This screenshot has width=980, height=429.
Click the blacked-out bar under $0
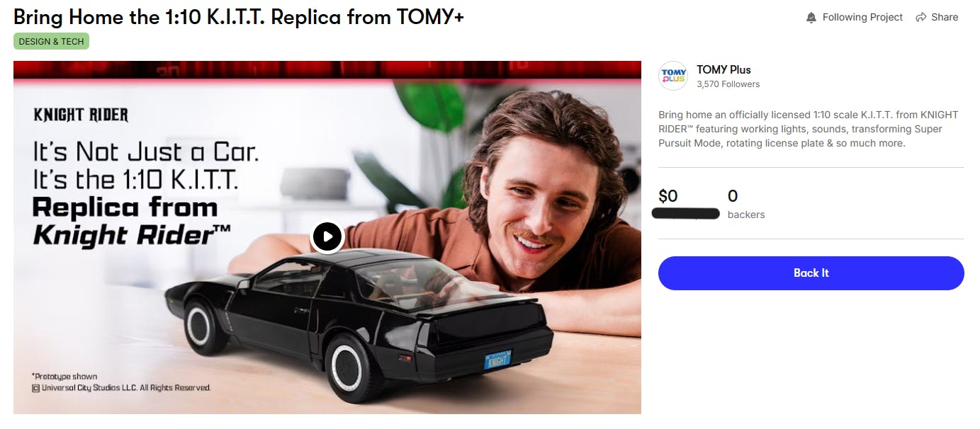point(685,213)
